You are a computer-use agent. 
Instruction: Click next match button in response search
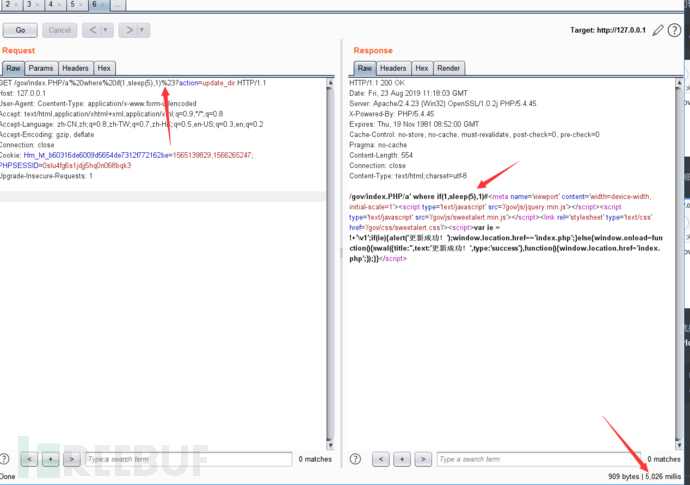click(x=423, y=459)
